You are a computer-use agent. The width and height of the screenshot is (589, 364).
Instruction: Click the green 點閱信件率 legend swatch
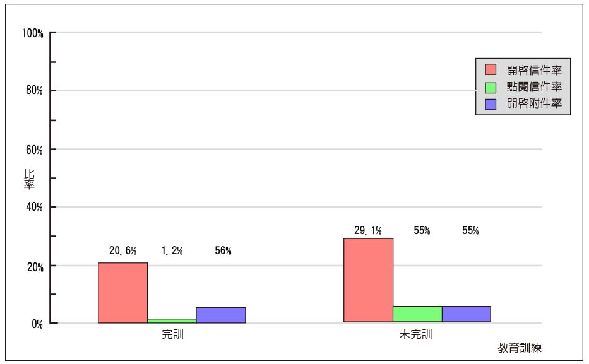(491, 87)
